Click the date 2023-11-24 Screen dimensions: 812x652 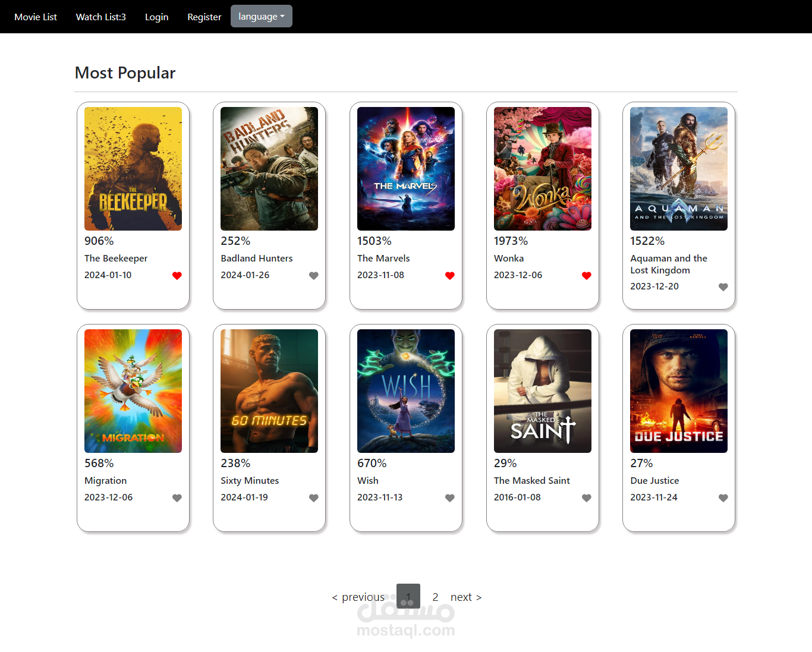[x=654, y=497]
